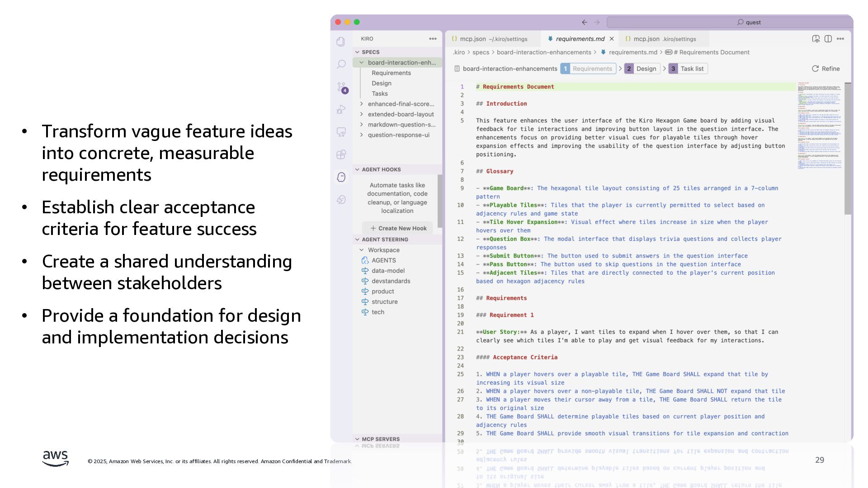This screenshot has height=488, width=868.
Task: Open the KIRO panel more actions ellipsis
Action: coord(433,39)
